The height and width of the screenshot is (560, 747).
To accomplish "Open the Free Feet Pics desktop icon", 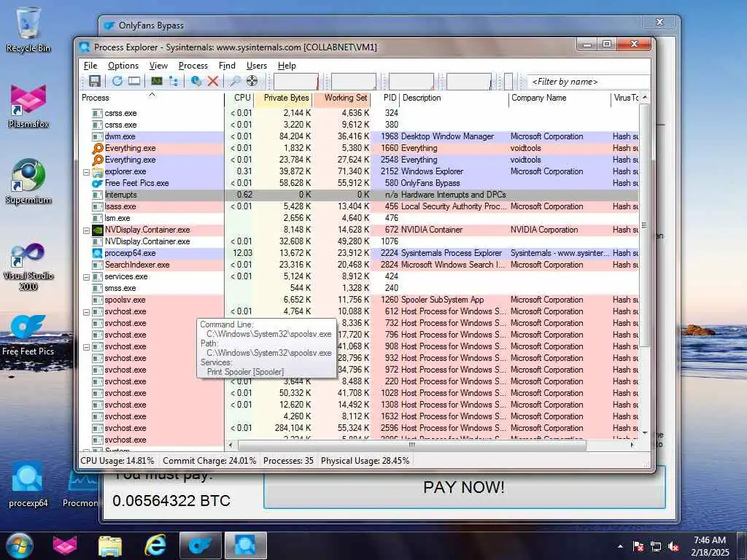I will pos(28,335).
